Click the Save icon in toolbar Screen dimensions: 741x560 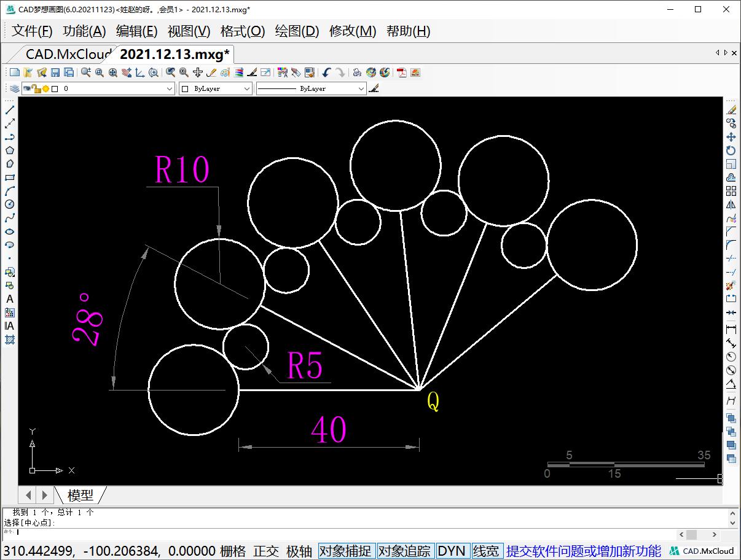click(x=55, y=72)
